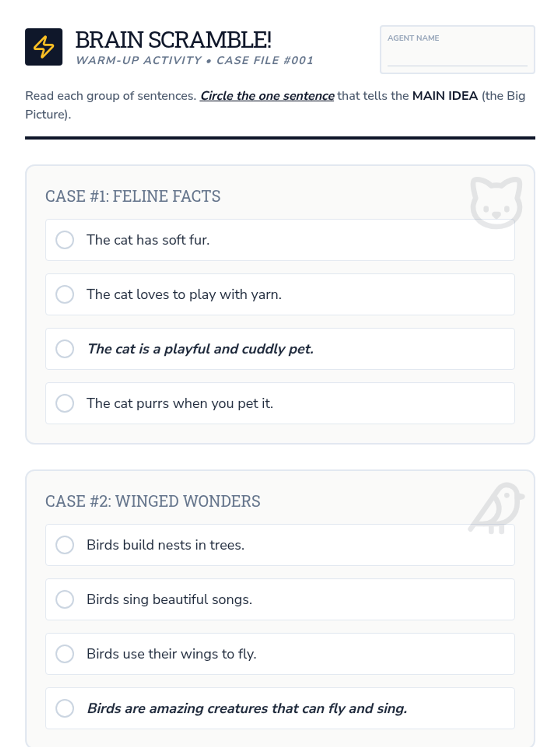Choose "The cat is a playful and cuddly pet."
The height and width of the screenshot is (747, 560).
(x=65, y=349)
